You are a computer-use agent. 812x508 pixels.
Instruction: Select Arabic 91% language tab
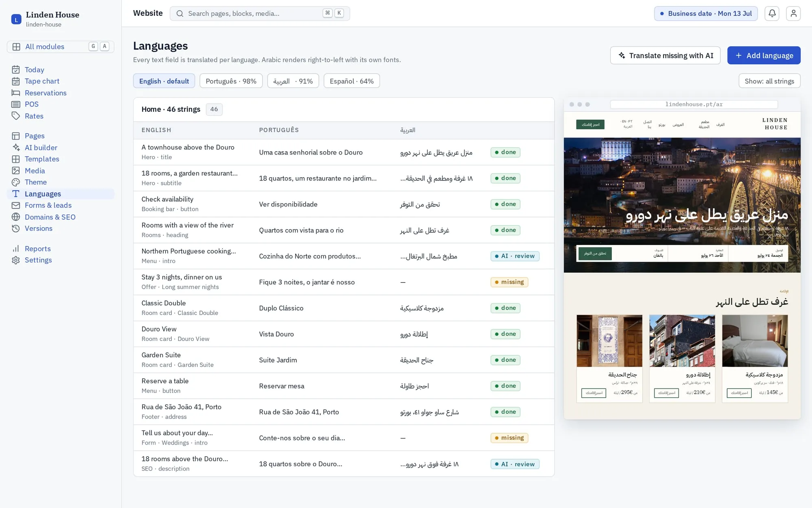pyautogui.click(x=293, y=81)
